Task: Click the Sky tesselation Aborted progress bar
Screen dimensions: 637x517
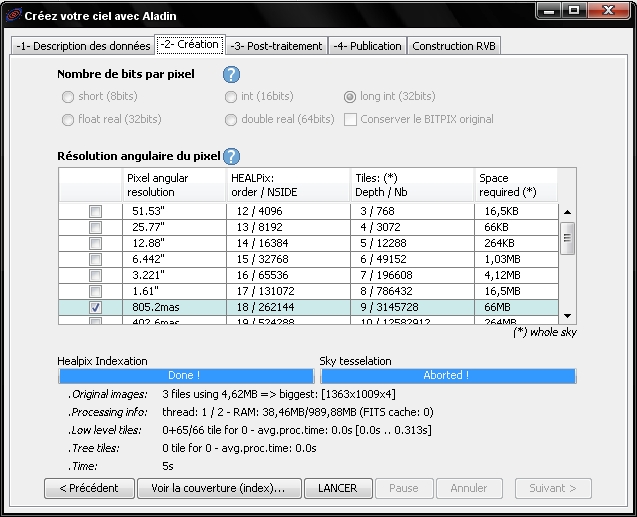Action: 448,376
